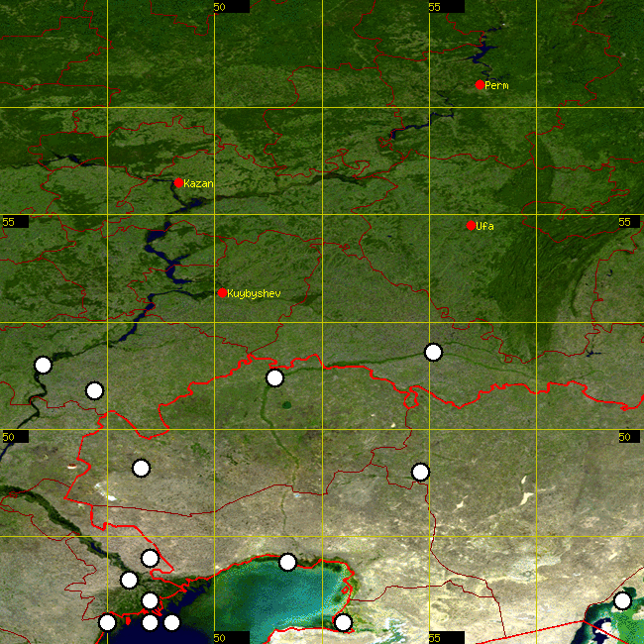Click the red dot marking Kuybyshev
Image resolution: width=644 pixels, height=644 pixels.
point(222,293)
